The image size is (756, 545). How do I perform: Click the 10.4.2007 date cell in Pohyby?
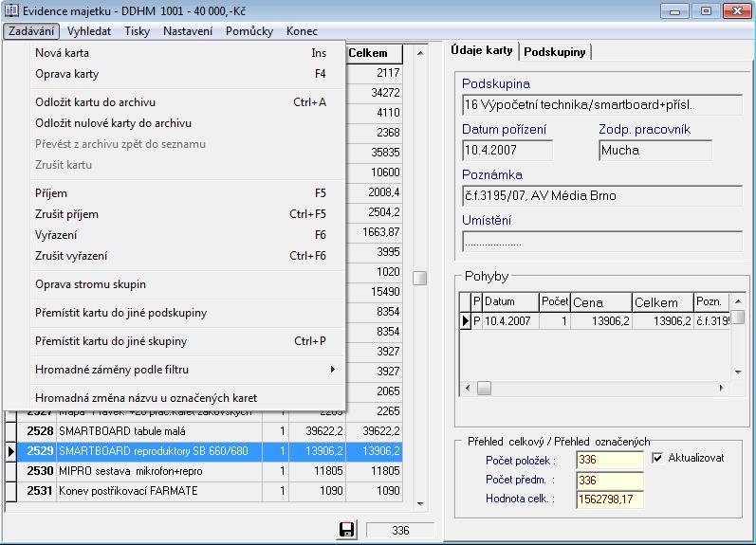(510, 321)
